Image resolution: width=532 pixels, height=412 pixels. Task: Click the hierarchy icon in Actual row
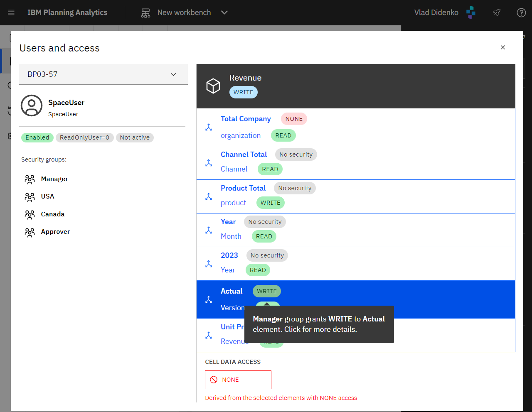tap(209, 300)
